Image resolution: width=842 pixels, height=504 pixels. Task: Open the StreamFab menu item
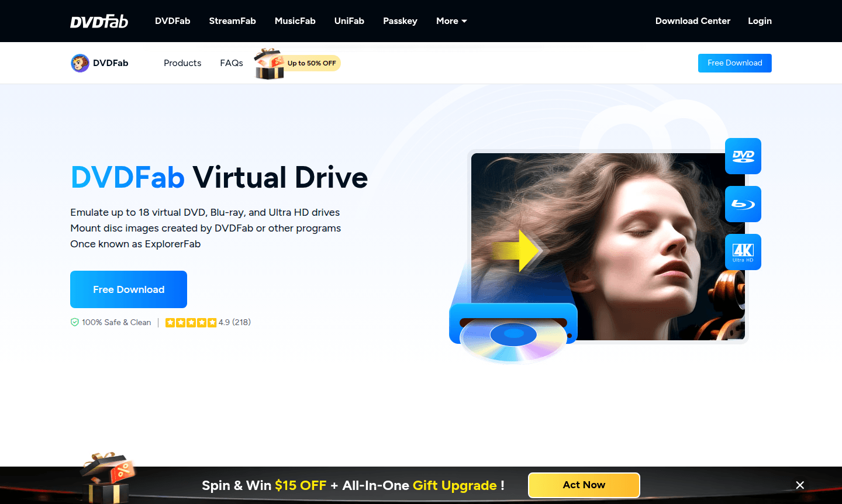232,21
